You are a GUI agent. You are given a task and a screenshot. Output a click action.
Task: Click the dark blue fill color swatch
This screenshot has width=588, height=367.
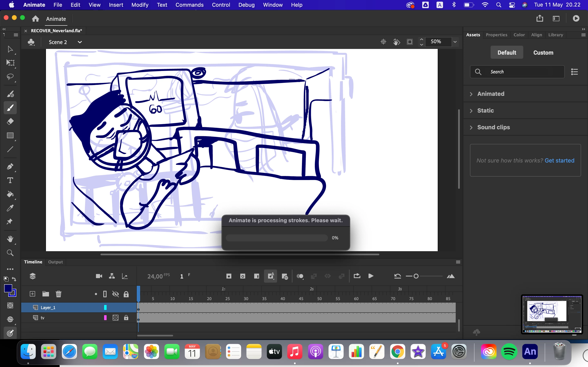coord(8,288)
